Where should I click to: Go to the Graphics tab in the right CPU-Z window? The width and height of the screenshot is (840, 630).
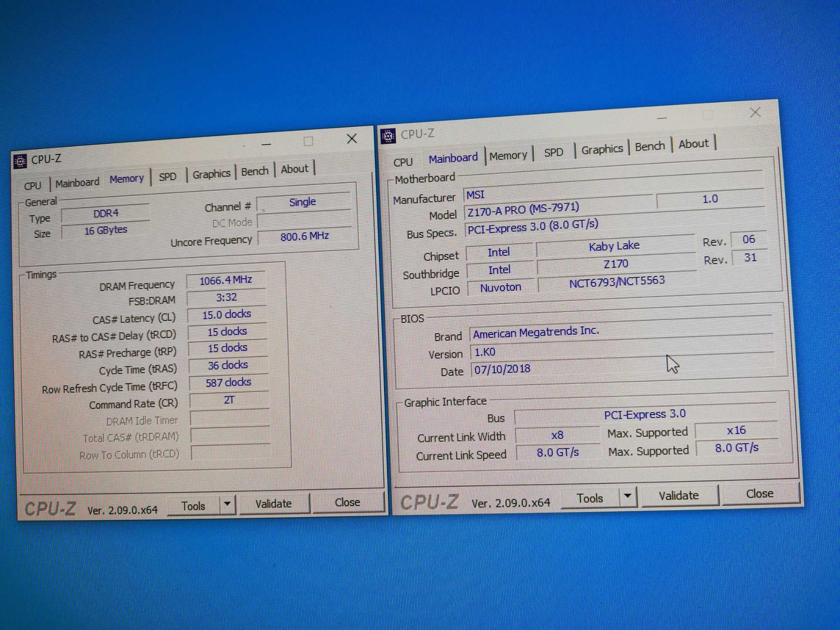click(x=602, y=149)
